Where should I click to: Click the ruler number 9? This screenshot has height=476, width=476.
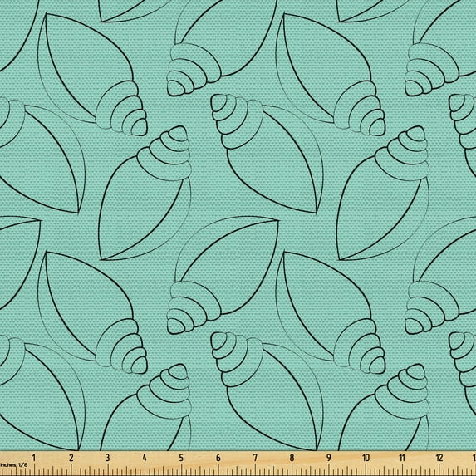coord(328,458)
